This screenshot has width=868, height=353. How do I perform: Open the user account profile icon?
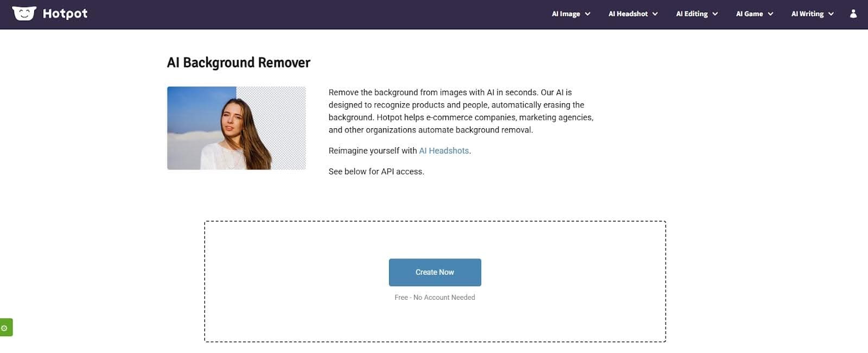[853, 14]
